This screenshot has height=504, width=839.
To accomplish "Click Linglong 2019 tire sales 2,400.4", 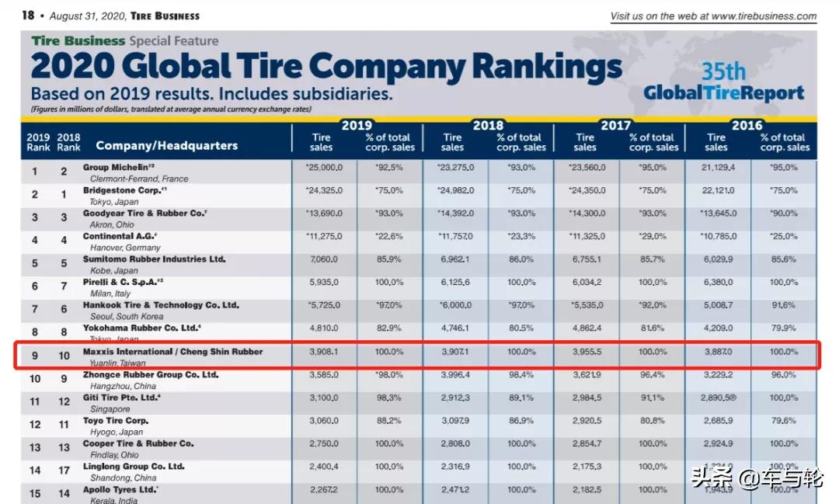I will [324, 467].
